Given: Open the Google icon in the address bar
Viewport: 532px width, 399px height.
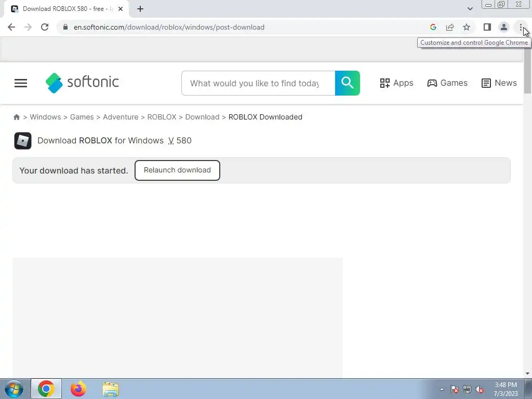Looking at the screenshot, I should coord(433,27).
